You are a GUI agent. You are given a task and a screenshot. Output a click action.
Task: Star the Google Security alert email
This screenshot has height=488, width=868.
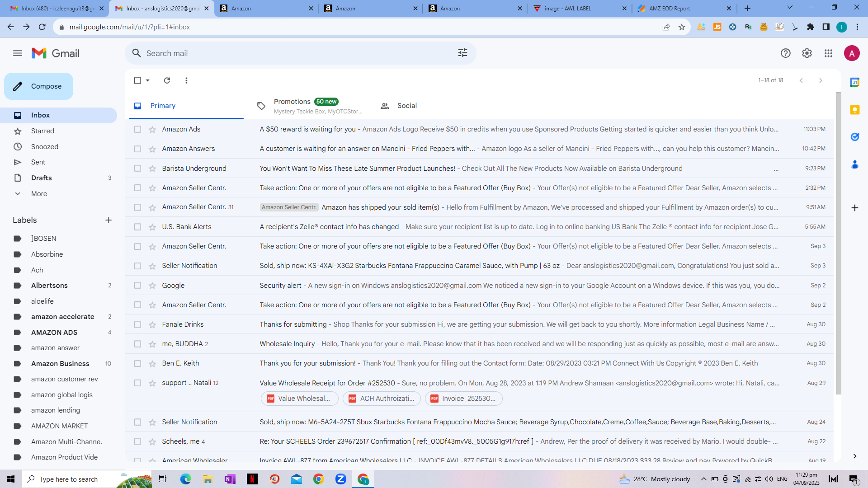point(152,286)
